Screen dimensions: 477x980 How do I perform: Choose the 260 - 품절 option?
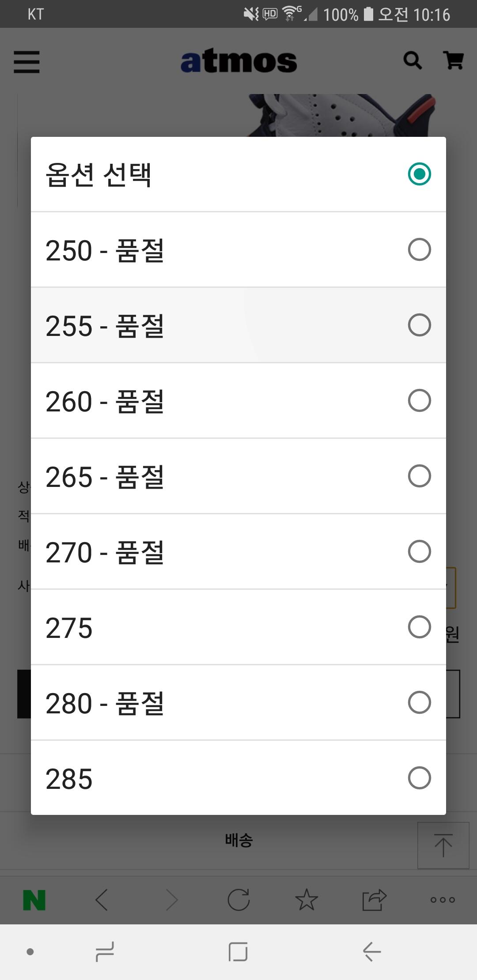[238, 401]
